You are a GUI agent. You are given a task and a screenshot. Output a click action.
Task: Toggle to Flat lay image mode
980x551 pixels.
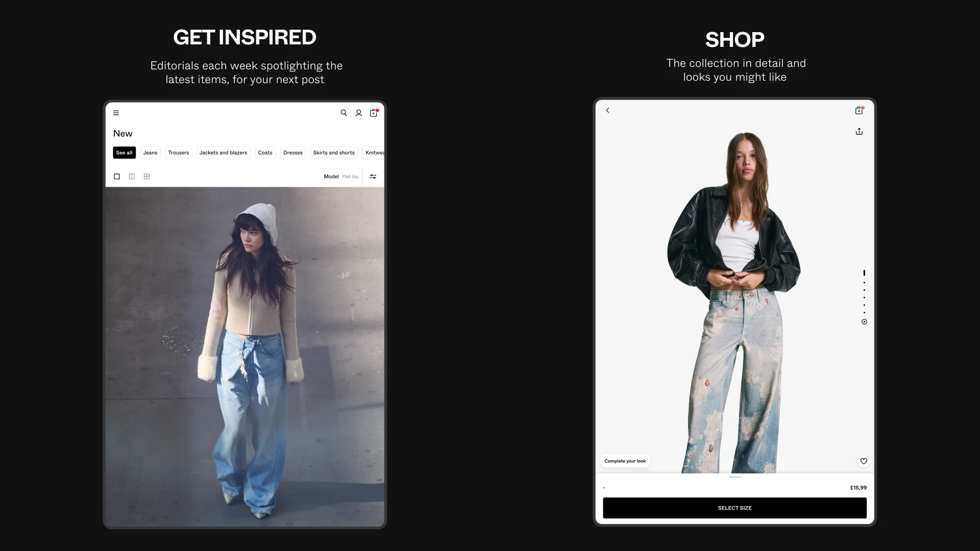tap(350, 177)
